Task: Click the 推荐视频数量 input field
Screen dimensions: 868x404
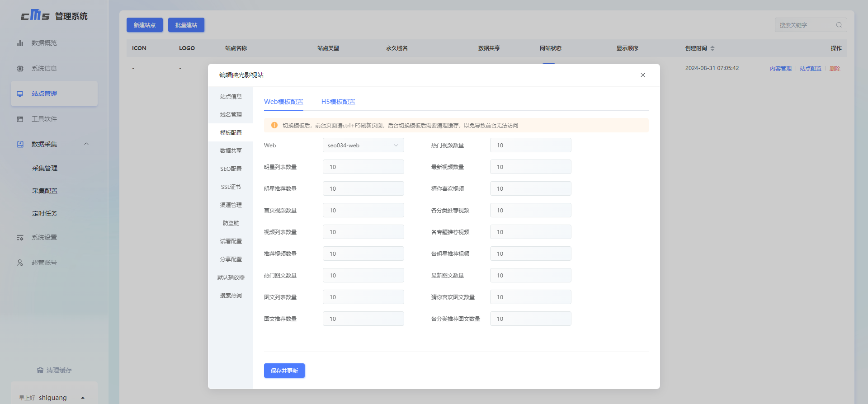Action: (363, 254)
